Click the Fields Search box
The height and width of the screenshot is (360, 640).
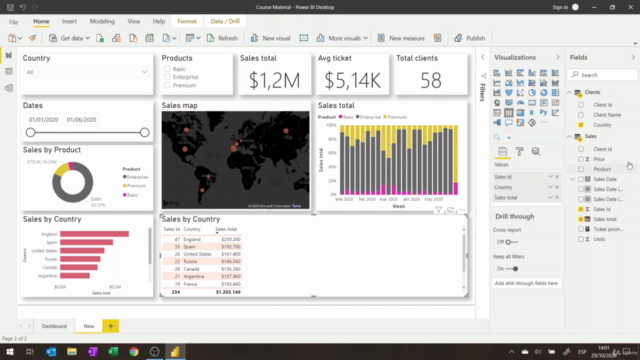coord(602,75)
